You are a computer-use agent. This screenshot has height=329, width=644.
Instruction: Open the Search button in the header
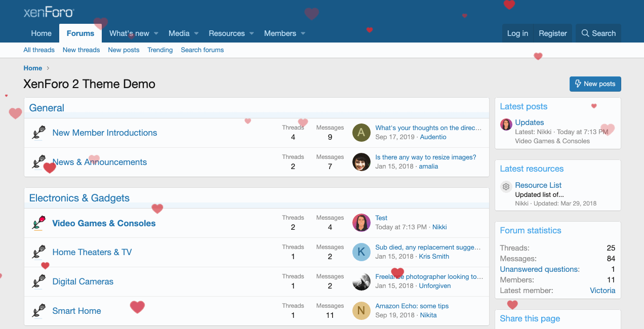coord(598,33)
